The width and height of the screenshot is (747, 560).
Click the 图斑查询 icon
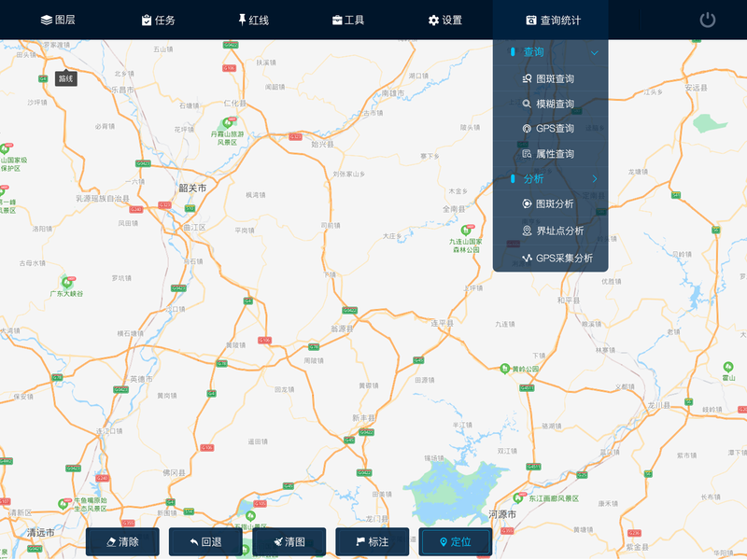527,78
